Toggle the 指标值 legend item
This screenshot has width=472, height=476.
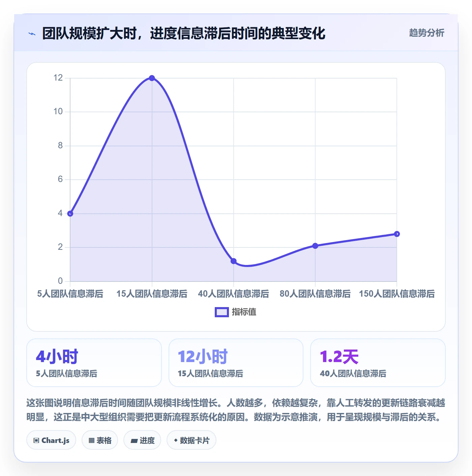coord(236,312)
